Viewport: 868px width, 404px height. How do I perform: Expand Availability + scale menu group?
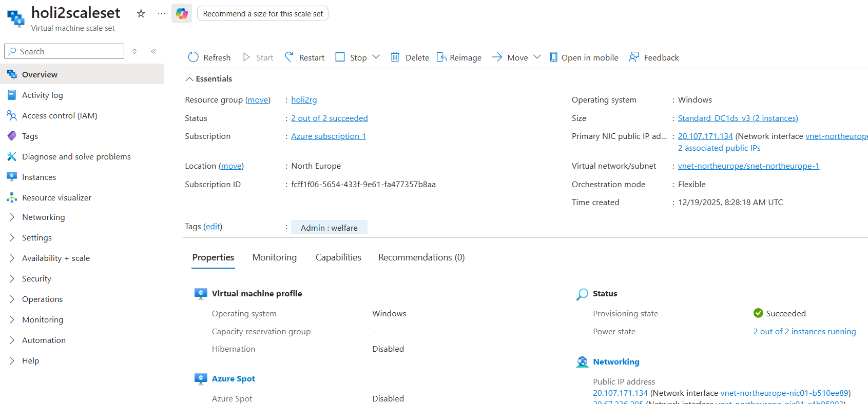pyautogui.click(x=12, y=258)
